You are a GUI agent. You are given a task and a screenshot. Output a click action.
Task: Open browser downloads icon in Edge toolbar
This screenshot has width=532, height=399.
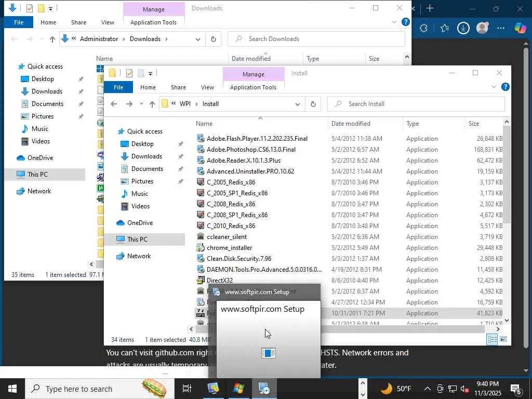click(463, 28)
